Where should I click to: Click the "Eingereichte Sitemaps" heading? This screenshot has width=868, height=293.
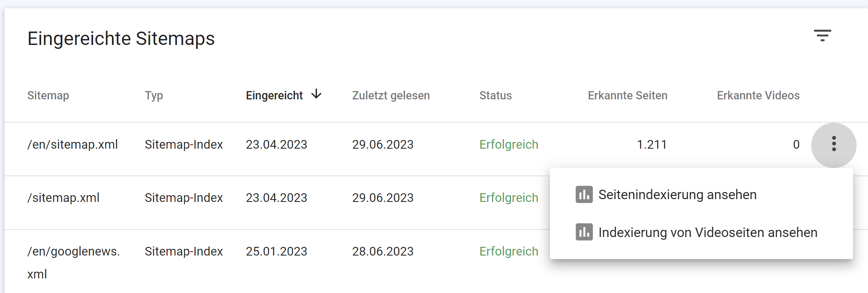pyautogui.click(x=121, y=38)
